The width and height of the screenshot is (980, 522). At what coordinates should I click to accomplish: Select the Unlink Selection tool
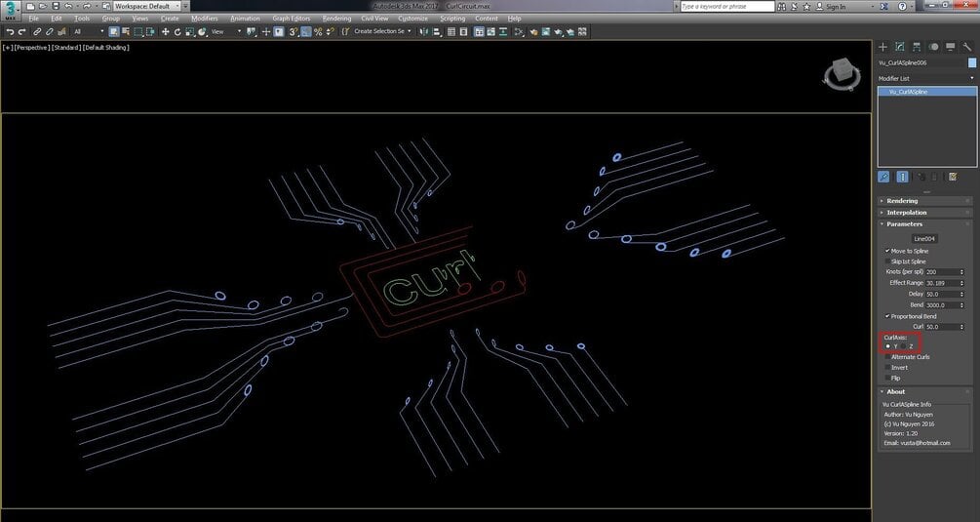[x=50, y=32]
